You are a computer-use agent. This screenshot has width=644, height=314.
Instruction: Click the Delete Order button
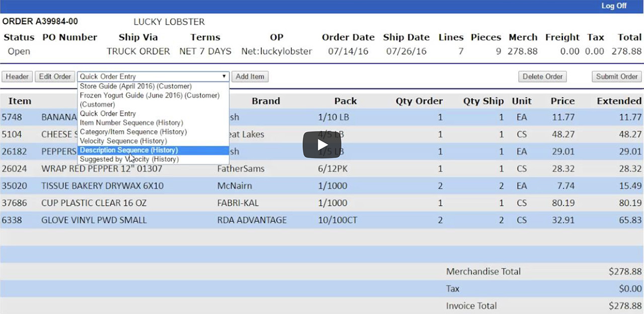tap(542, 76)
